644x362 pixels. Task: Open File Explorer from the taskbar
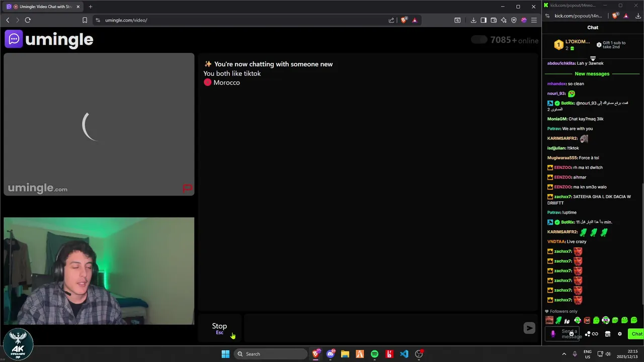[x=345, y=354]
